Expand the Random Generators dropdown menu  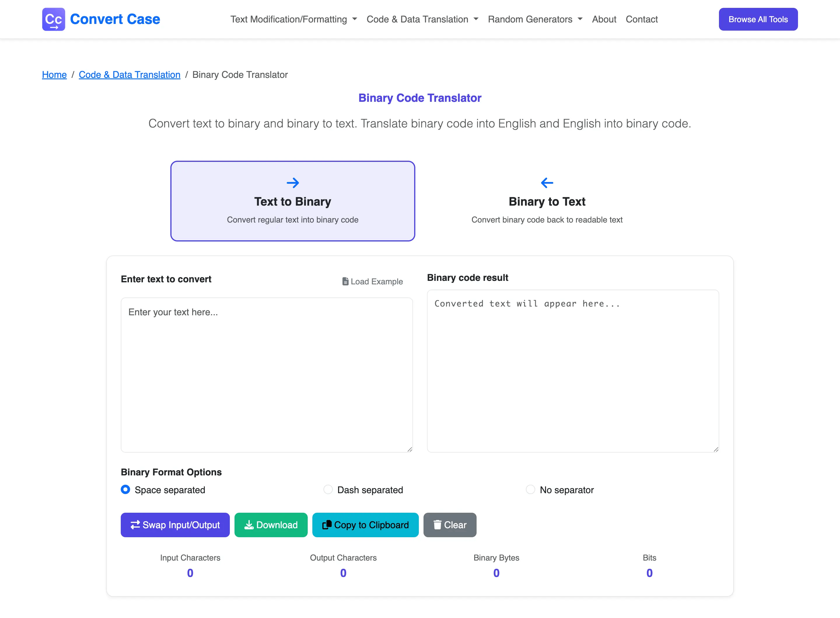[535, 19]
